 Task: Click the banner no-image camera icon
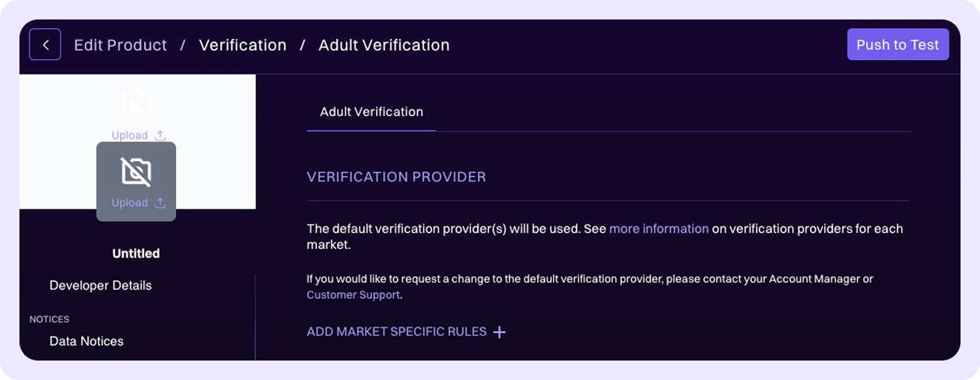tap(136, 104)
